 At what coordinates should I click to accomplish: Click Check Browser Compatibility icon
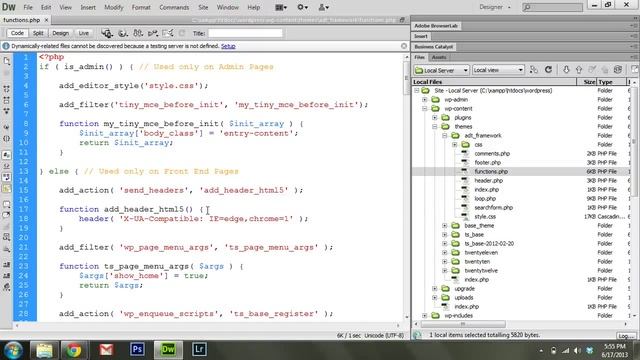[x=167, y=33]
